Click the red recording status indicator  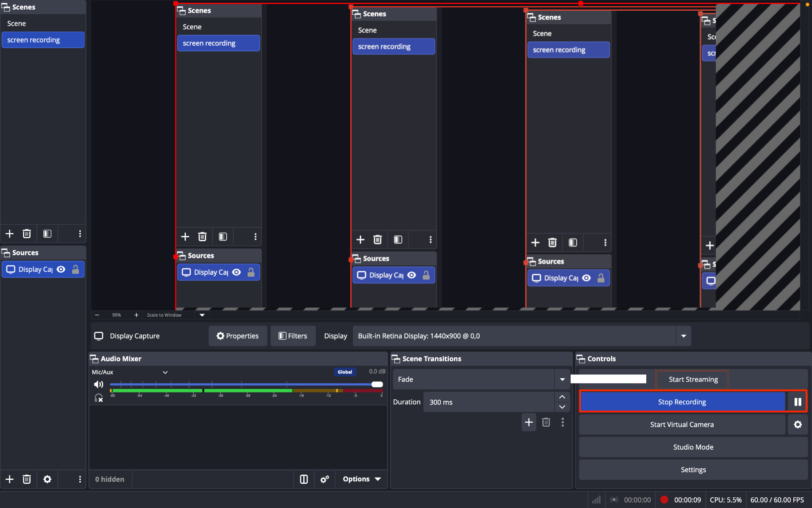click(664, 500)
